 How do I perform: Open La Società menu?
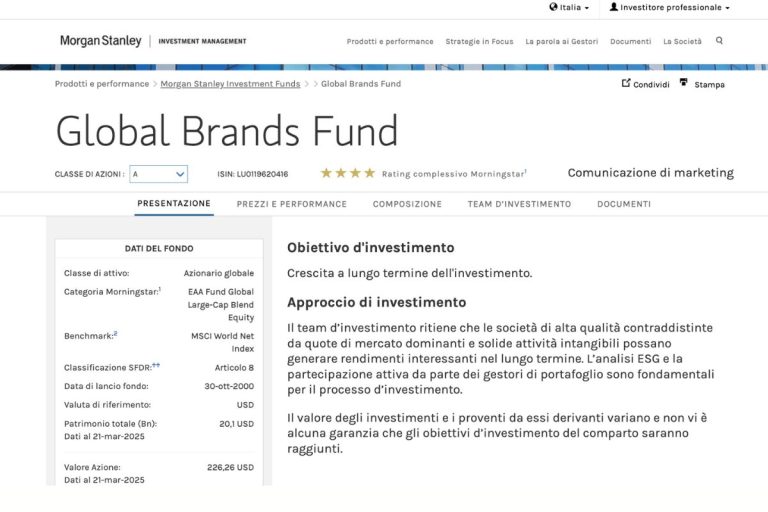click(x=682, y=42)
